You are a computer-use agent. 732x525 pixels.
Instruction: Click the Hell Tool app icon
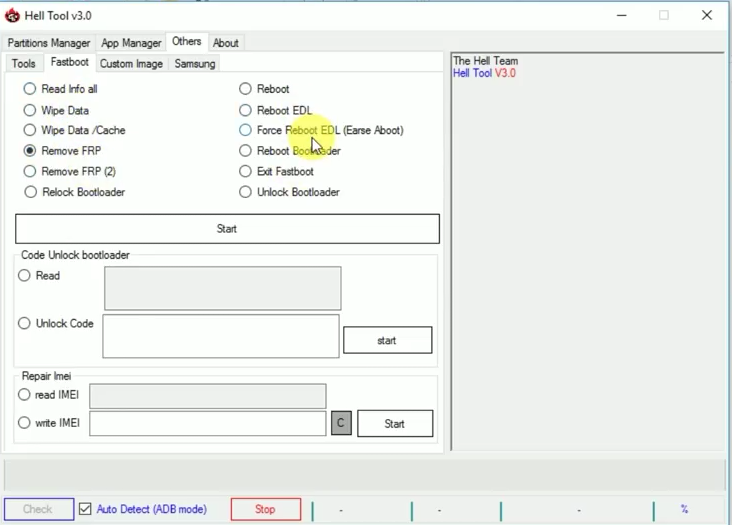pos(12,15)
